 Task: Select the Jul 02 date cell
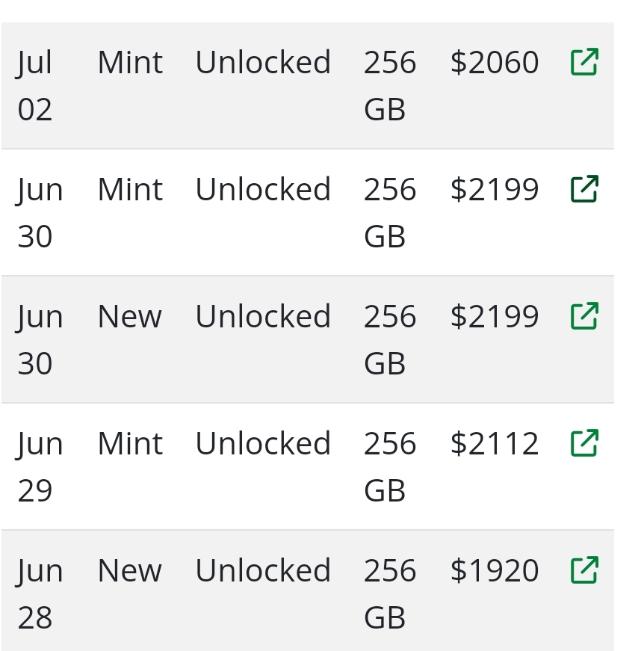click(x=35, y=85)
